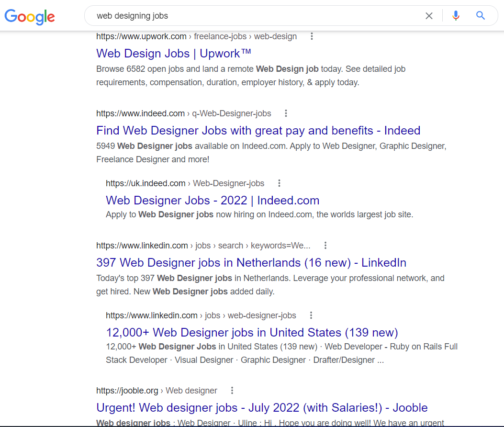Open the Web Design Jobs | Upwork link
Screen dimensions: 504x427
tap(174, 54)
